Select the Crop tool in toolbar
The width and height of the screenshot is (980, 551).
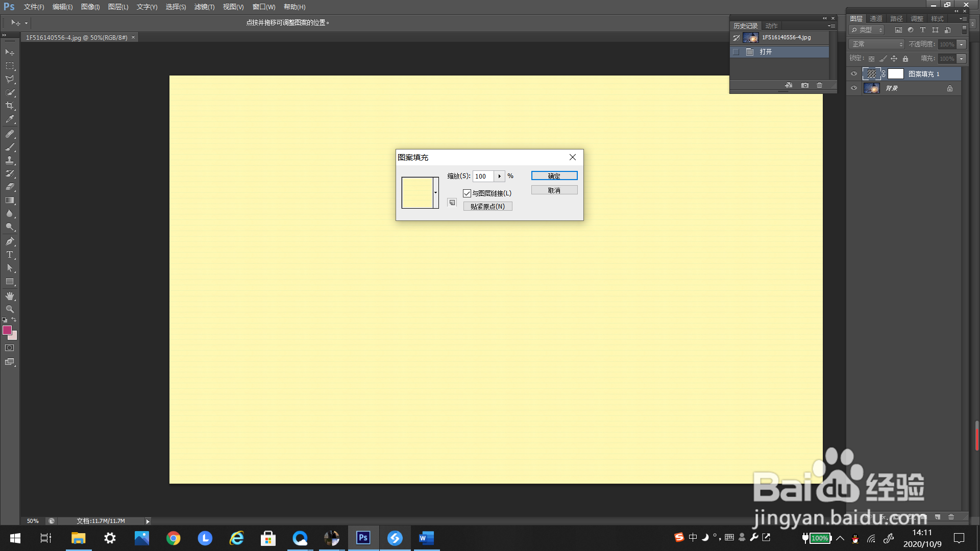click(x=10, y=106)
